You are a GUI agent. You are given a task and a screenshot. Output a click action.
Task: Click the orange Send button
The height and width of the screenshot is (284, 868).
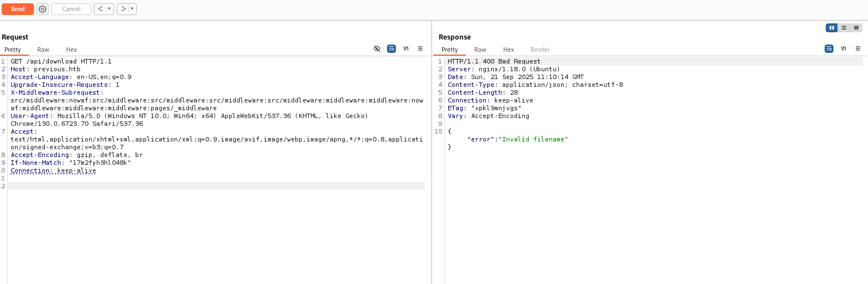pos(18,9)
